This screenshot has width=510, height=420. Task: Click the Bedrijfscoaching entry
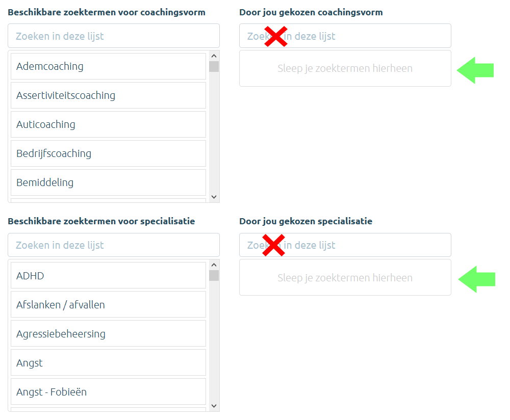point(108,153)
